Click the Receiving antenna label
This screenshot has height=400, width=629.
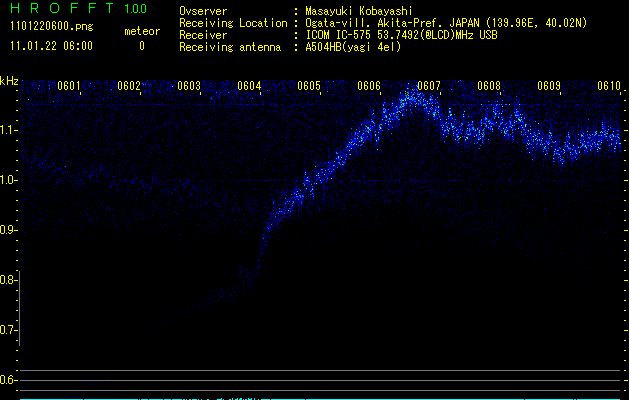230,47
